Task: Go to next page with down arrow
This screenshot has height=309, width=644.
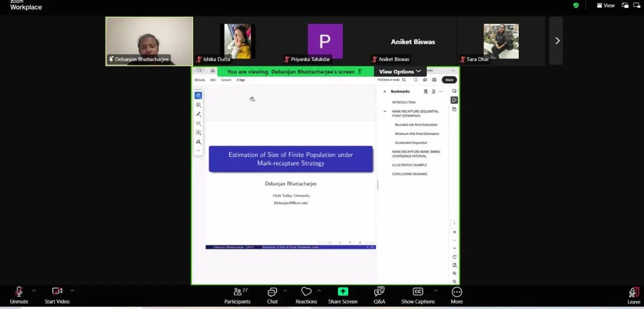Action: 454,248
